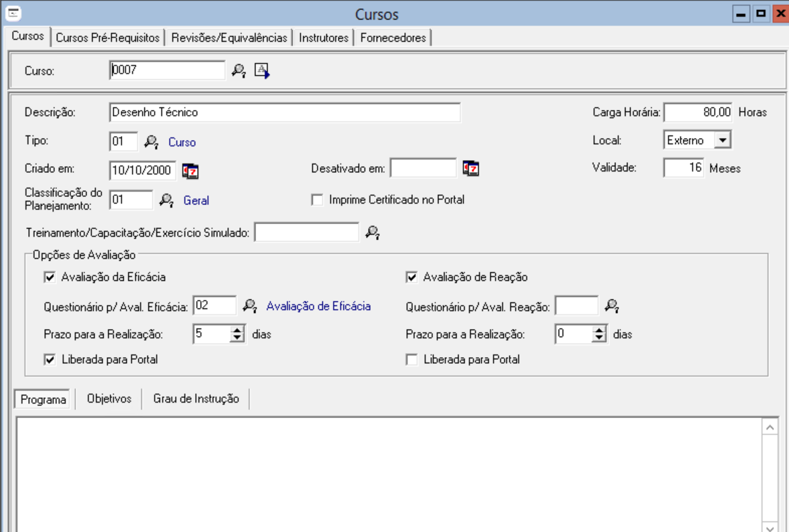Click search icon for Questionário p/ Aval. Reação
The image size is (789, 532).
(x=611, y=306)
